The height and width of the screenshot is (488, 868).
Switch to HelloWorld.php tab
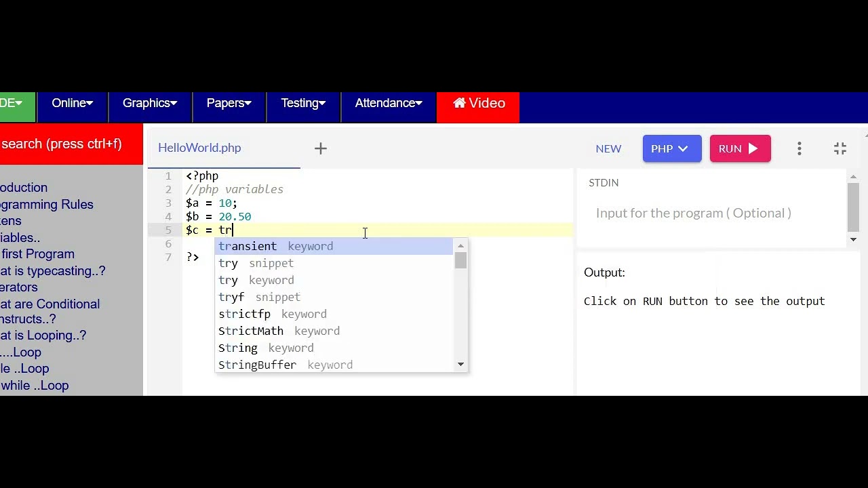pos(199,148)
